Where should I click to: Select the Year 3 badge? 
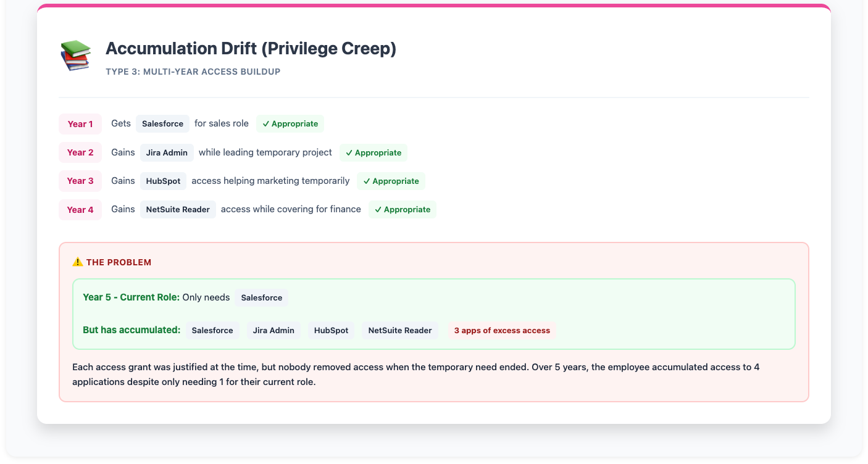pos(80,181)
